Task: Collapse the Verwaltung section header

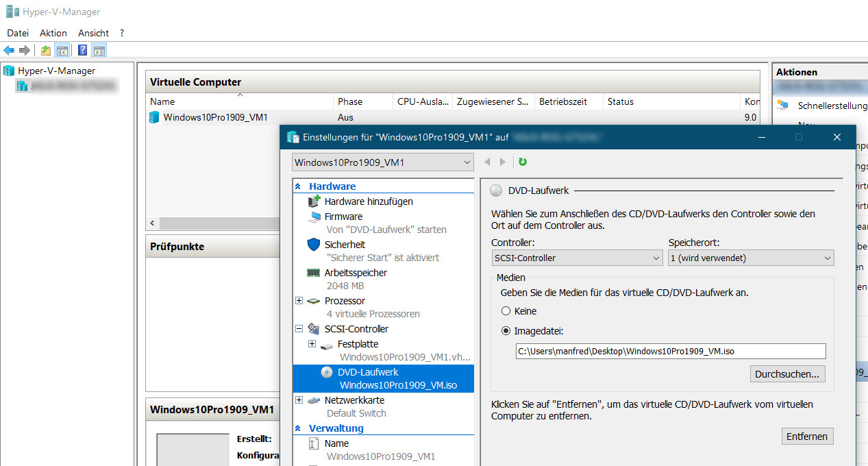Action: [298, 428]
